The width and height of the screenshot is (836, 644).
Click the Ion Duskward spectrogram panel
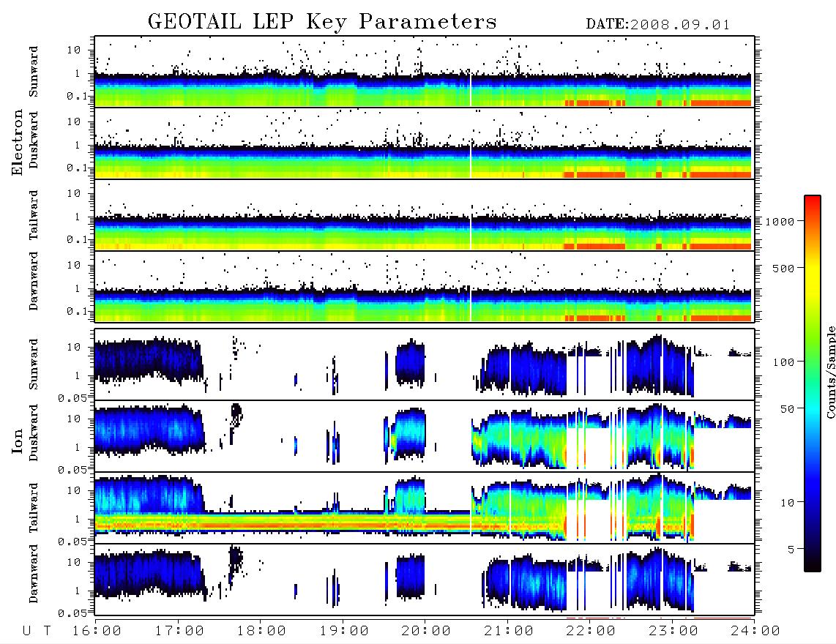pyautogui.click(x=425, y=436)
